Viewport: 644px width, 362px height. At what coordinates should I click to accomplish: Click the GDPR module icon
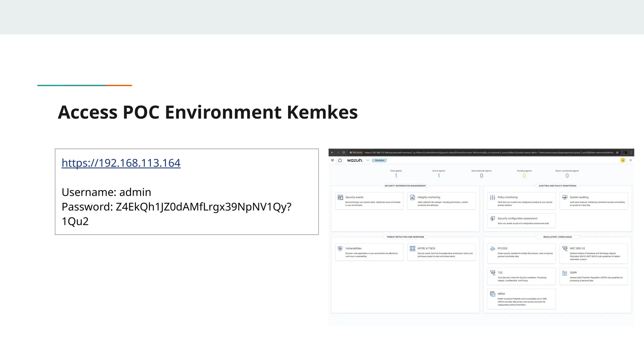[x=565, y=273]
